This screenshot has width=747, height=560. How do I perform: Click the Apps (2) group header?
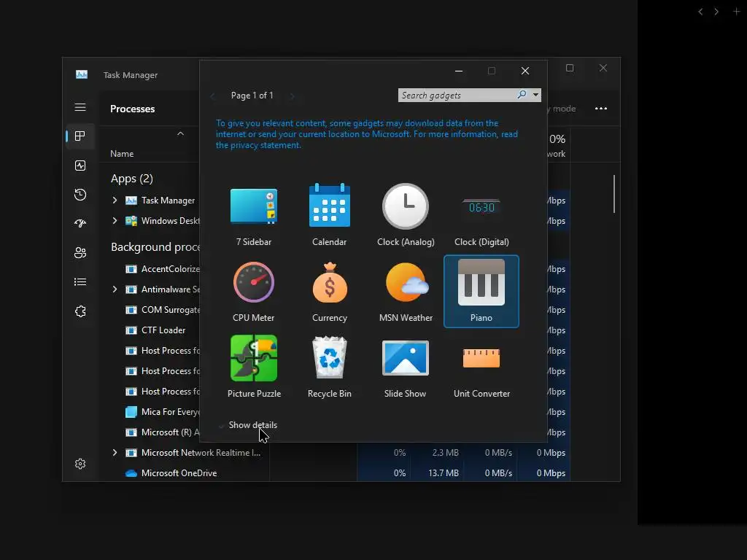(132, 179)
